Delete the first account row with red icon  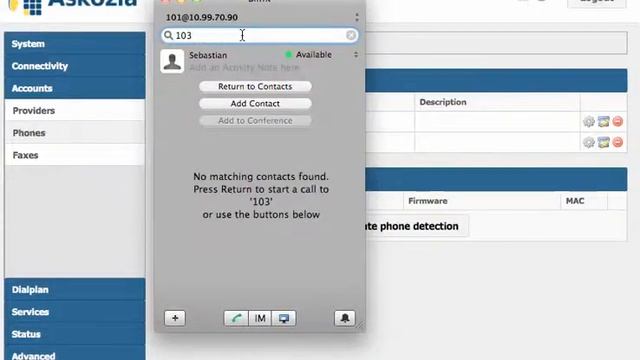click(x=618, y=121)
